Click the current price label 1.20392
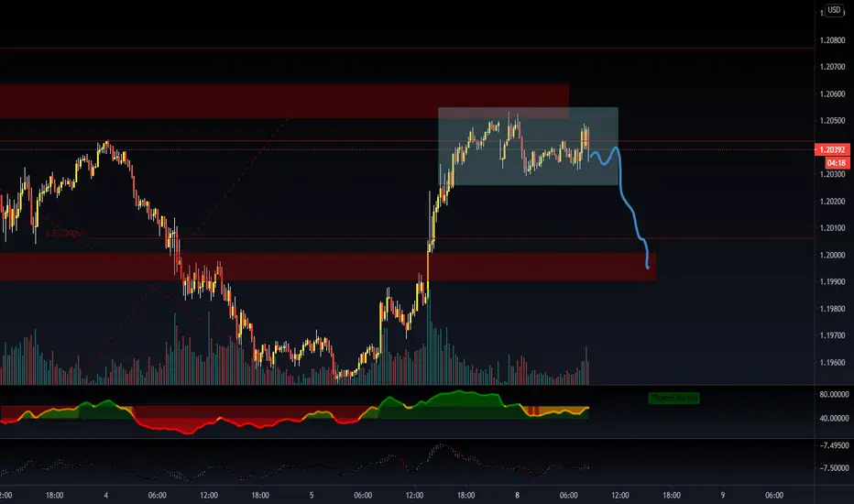This screenshot has height=504, width=854. pos(832,150)
